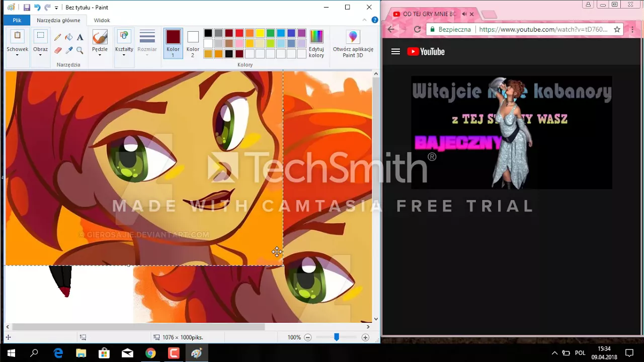Open the Plik file menu

pos(17,21)
